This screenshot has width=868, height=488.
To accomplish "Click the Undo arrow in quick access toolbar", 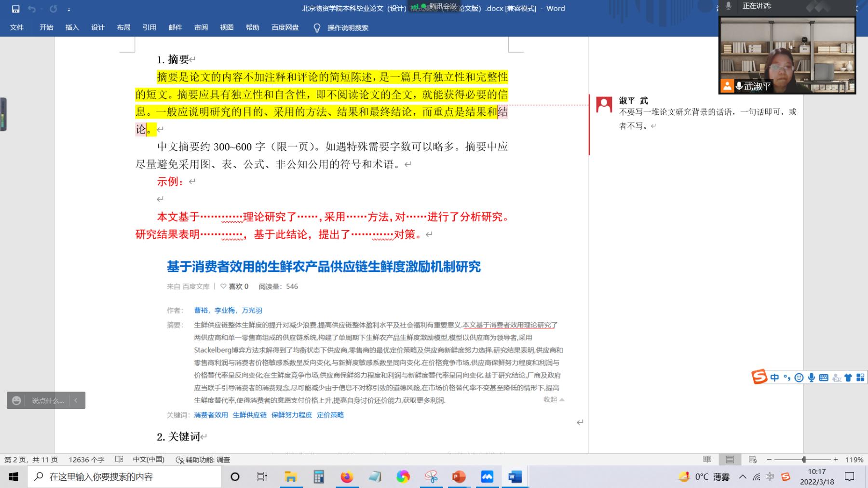I will pos(32,9).
